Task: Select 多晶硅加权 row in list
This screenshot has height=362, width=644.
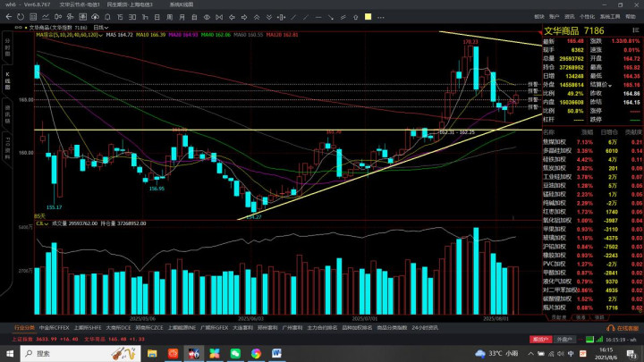Action: click(593, 151)
